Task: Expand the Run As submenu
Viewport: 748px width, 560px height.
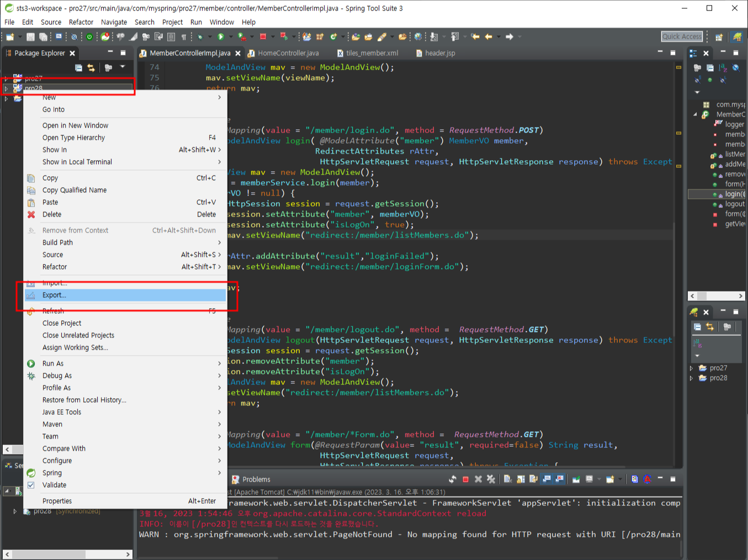Action: (219, 363)
